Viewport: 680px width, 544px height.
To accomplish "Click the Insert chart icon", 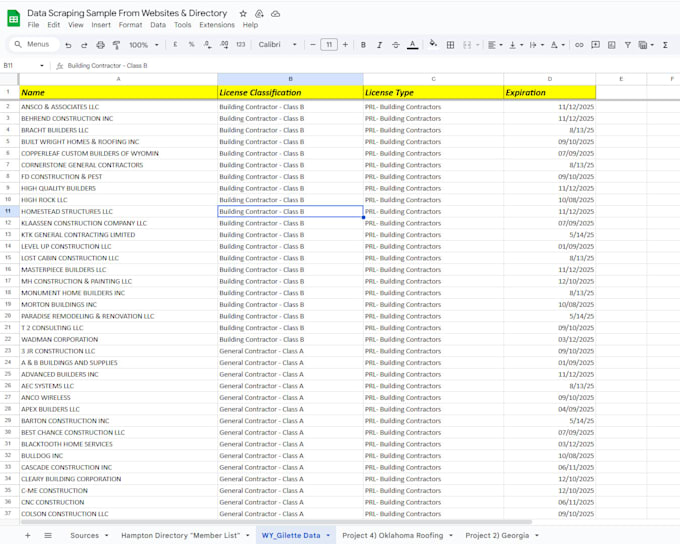I will click(x=611, y=45).
